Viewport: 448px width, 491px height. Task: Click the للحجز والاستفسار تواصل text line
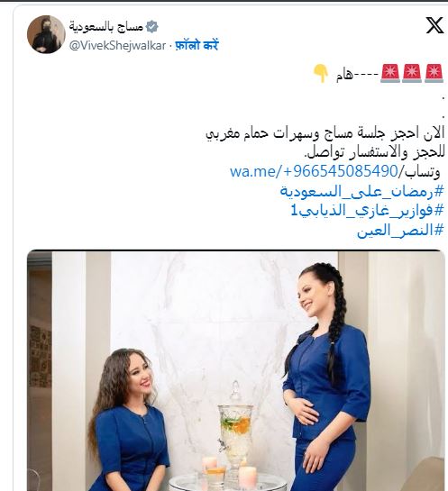pos(374,153)
